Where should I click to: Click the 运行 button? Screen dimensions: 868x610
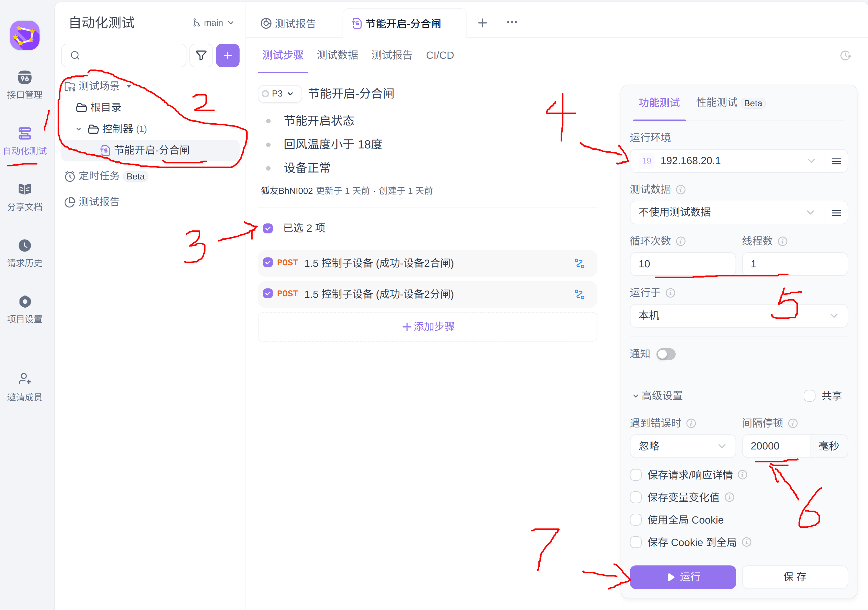(683, 577)
